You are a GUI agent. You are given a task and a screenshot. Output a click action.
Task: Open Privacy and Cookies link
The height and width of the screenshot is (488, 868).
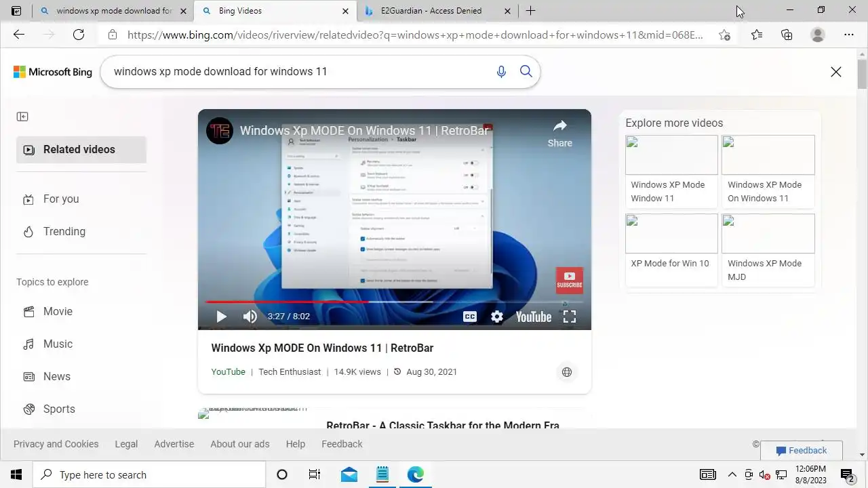coord(56,444)
